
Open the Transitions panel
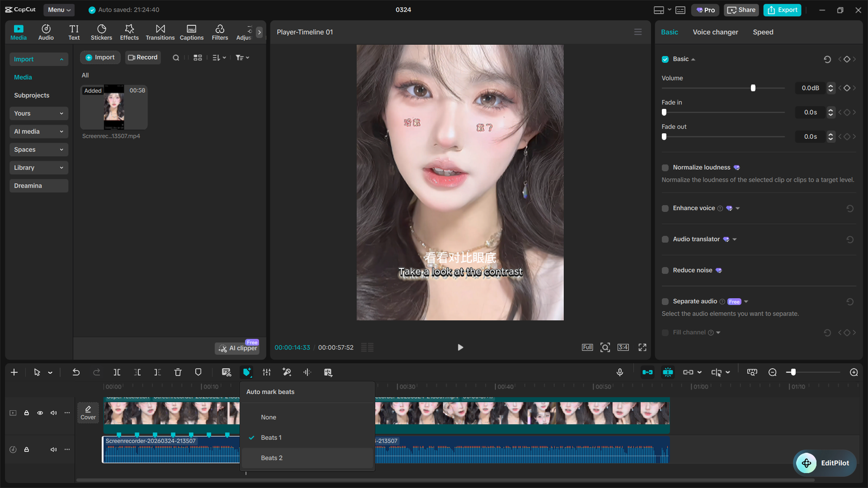pos(160,31)
